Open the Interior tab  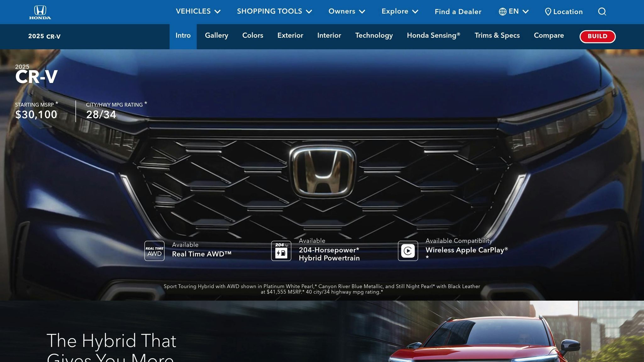pyautogui.click(x=329, y=36)
